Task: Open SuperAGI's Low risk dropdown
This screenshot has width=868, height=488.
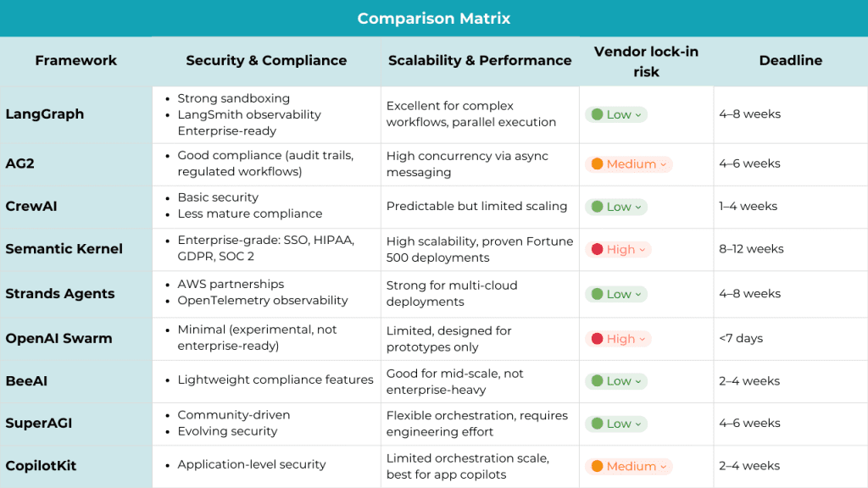Action: (616, 424)
